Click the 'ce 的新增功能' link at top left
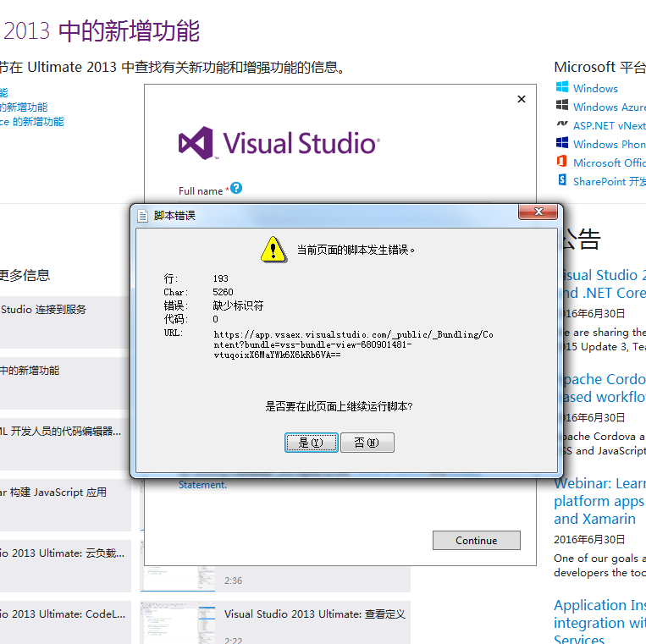 (31, 122)
